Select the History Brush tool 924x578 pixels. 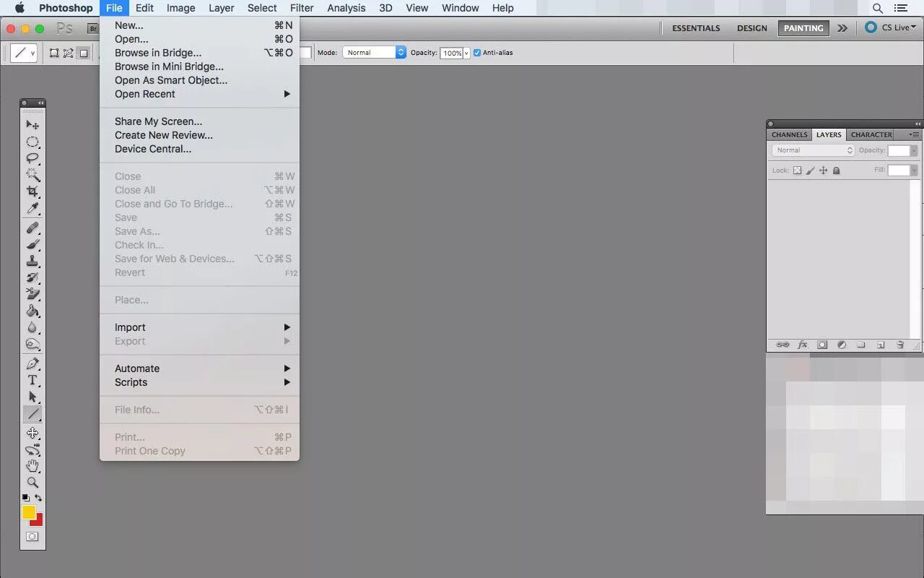click(x=32, y=278)
